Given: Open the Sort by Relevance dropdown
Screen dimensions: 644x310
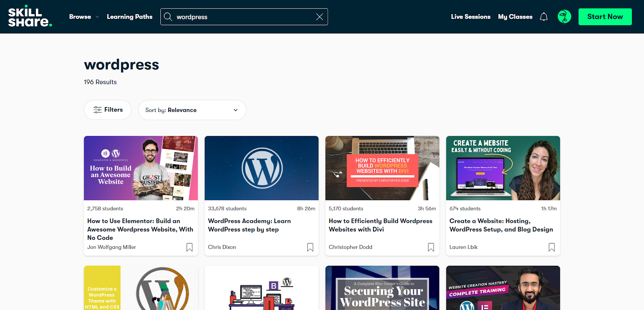Looking at the screenshot, I should tap(192, 110).
